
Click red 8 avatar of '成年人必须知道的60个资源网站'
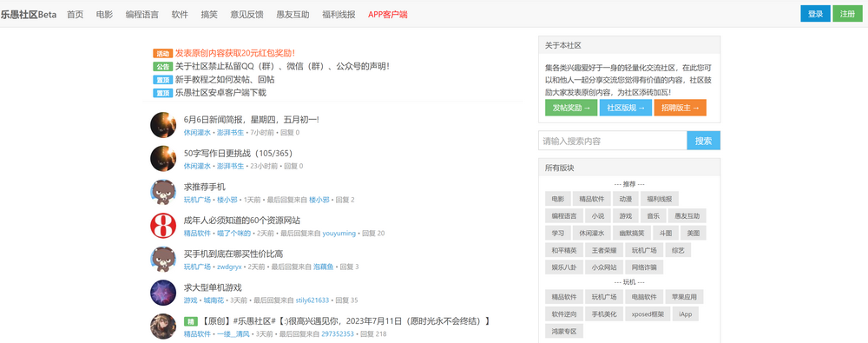tap(163, 226)
